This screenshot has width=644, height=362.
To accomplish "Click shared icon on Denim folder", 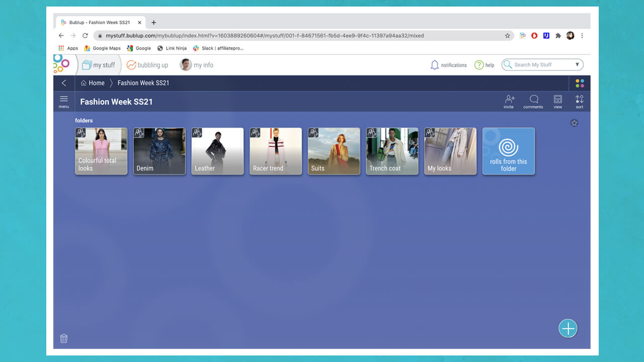I will (139, 133).
